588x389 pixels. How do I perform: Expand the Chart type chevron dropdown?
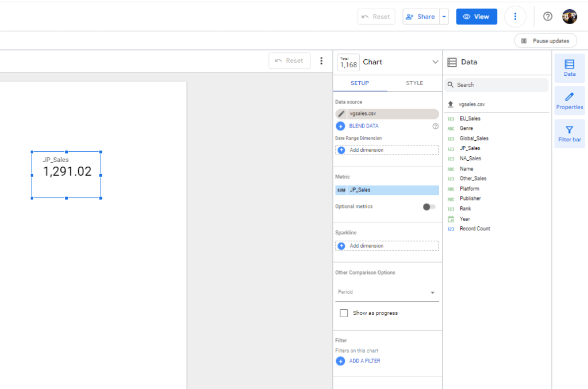coord(435,62)
